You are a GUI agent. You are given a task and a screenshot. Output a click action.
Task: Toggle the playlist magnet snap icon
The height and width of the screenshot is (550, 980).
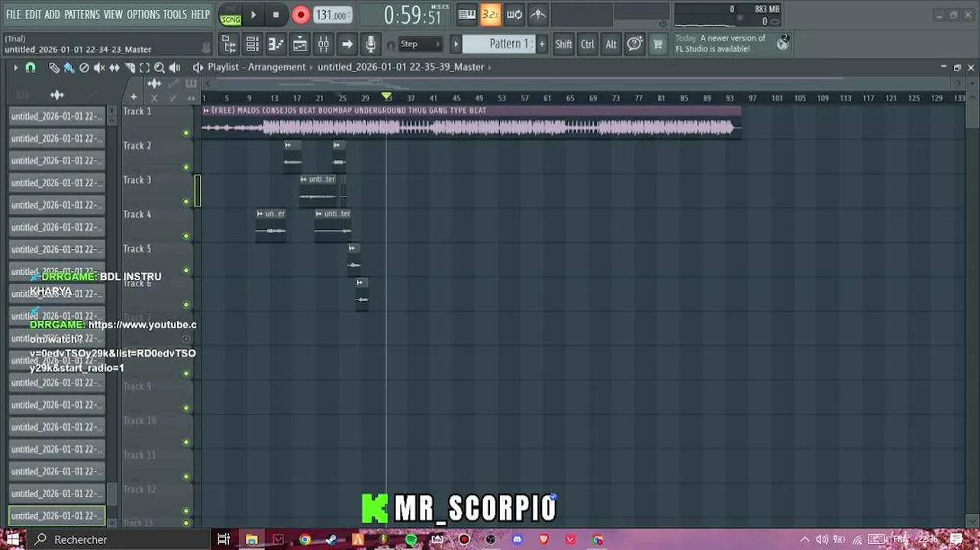click(x=31, y=68)
